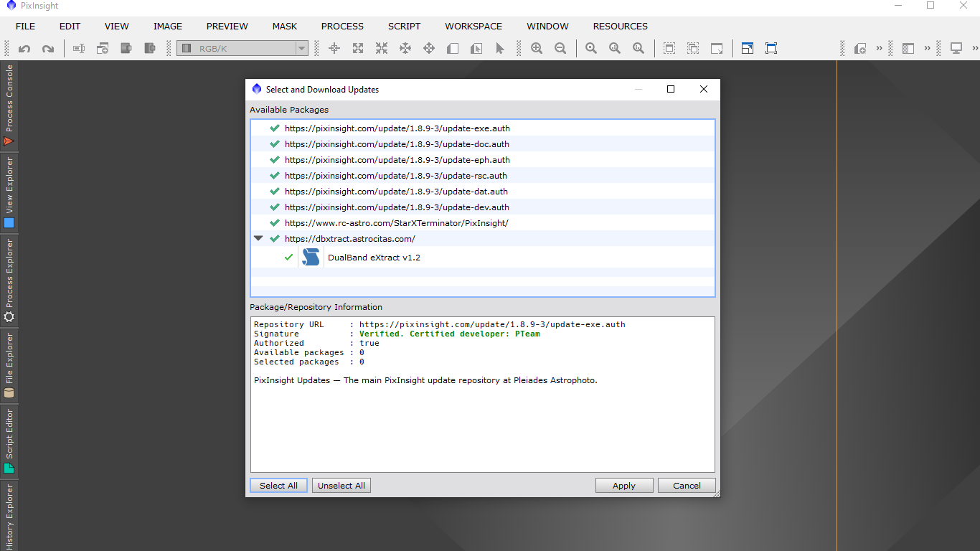Click the Zoom Out magnifier icon

560,49
